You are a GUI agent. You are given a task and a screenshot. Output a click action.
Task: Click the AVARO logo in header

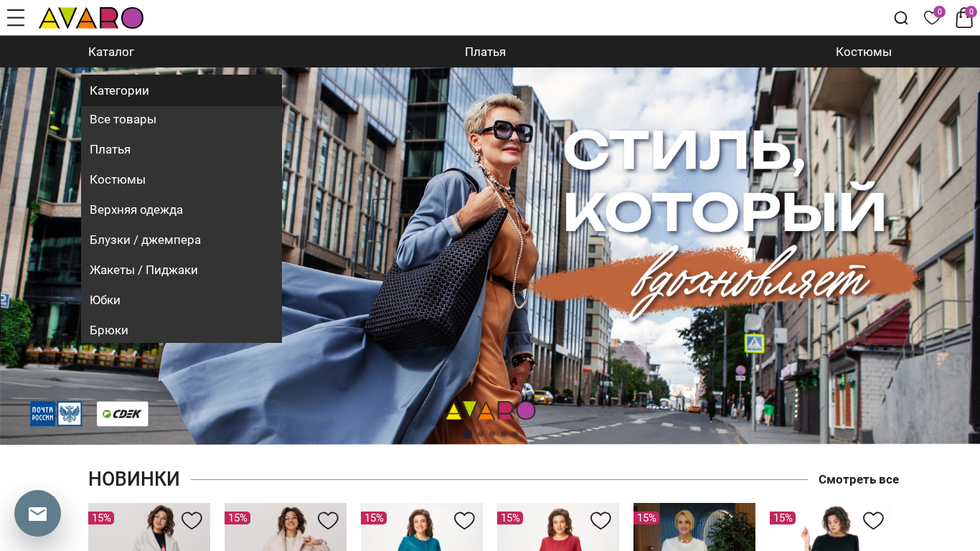coord(91,18)
